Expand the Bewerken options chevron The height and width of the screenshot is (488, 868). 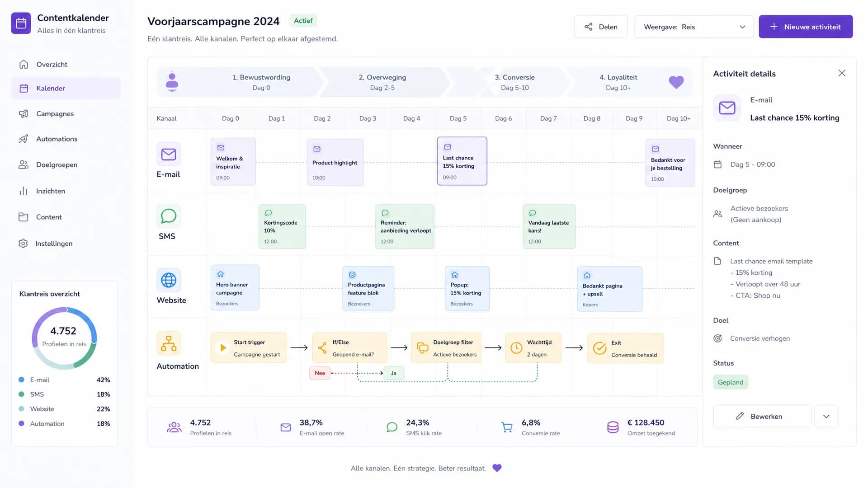pyautogui.click(x=826, y=416)
